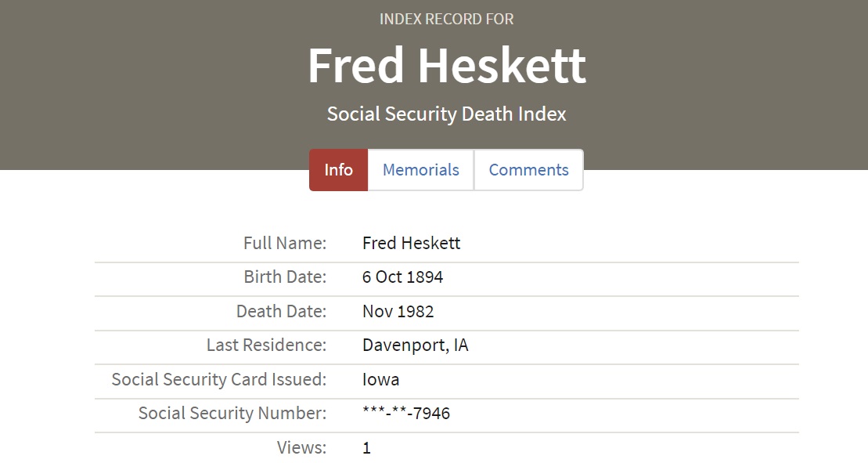Click the Fred Heskett full name value
The image size is (868, 463).
pyautogui.click(x=411, y=243)
